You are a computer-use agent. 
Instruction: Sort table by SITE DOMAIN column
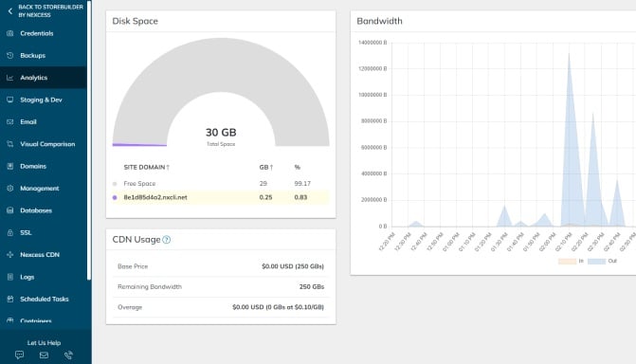[x=146, y=167]
